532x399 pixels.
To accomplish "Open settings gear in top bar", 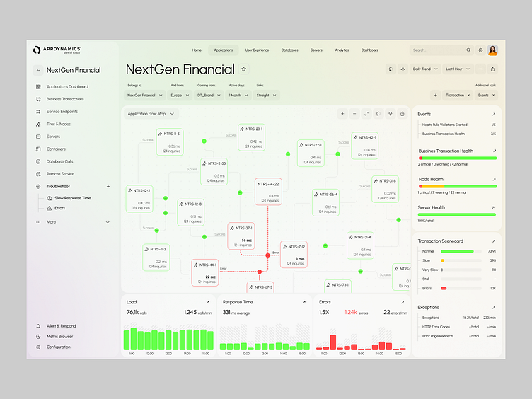I will [480, 50].
